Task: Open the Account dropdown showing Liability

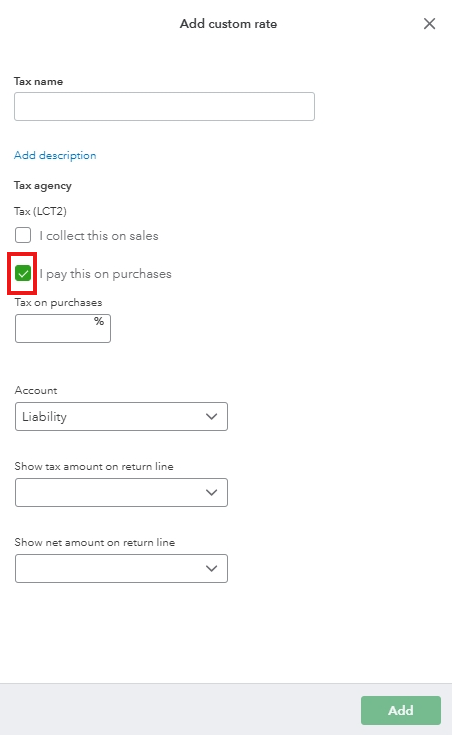Action: pos(121,416)
